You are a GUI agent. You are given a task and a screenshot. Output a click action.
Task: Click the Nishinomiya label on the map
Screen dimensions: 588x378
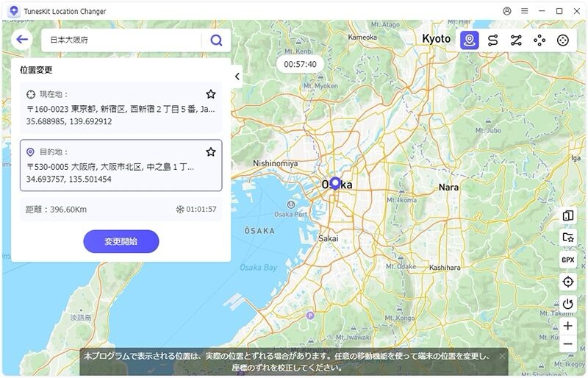click(x=275, y=163)
